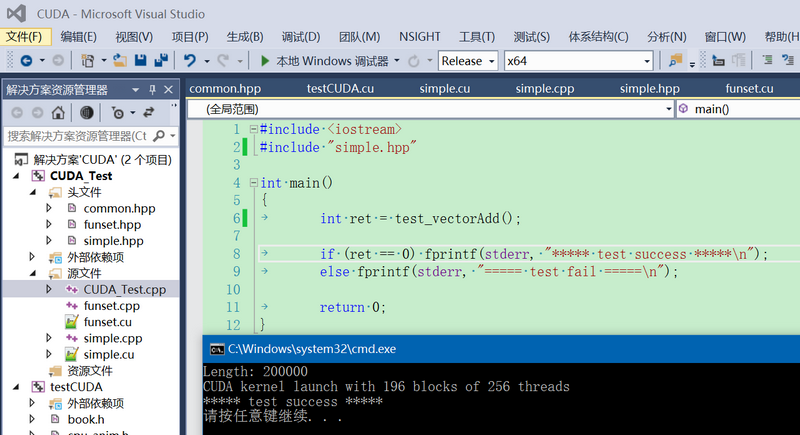Image resolution: width=800 pixels, height=435 pixels.
Task: Click Solution Explorer forward arrow icon
Action: click(37, 112)
